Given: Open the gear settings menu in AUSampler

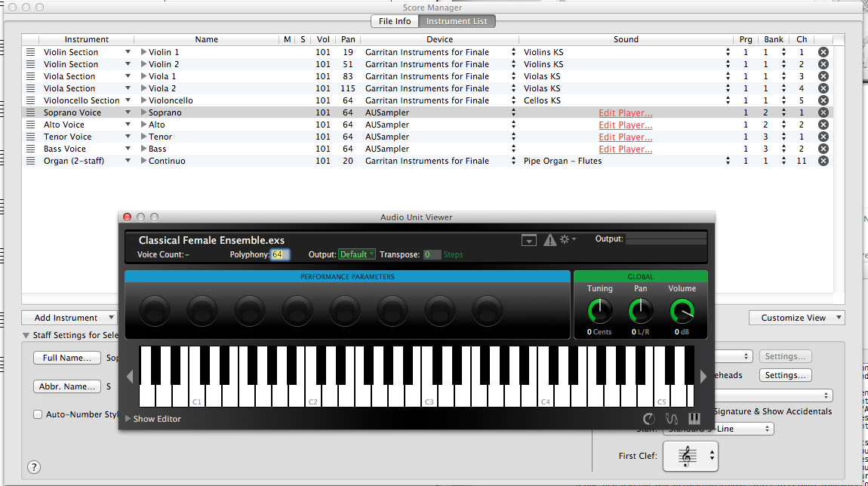Looking at the screenshot, I should 566,239.
